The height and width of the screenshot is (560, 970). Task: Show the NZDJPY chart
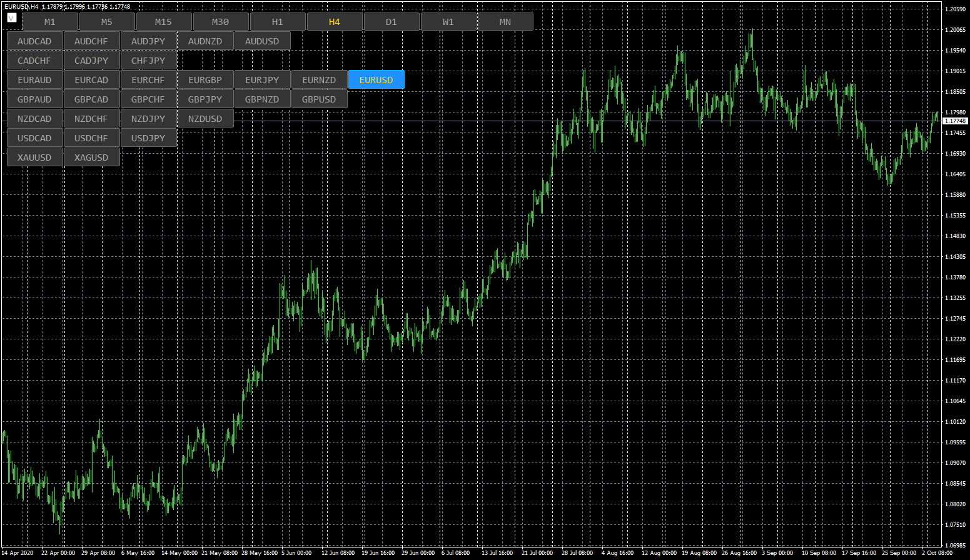point(148,119)
